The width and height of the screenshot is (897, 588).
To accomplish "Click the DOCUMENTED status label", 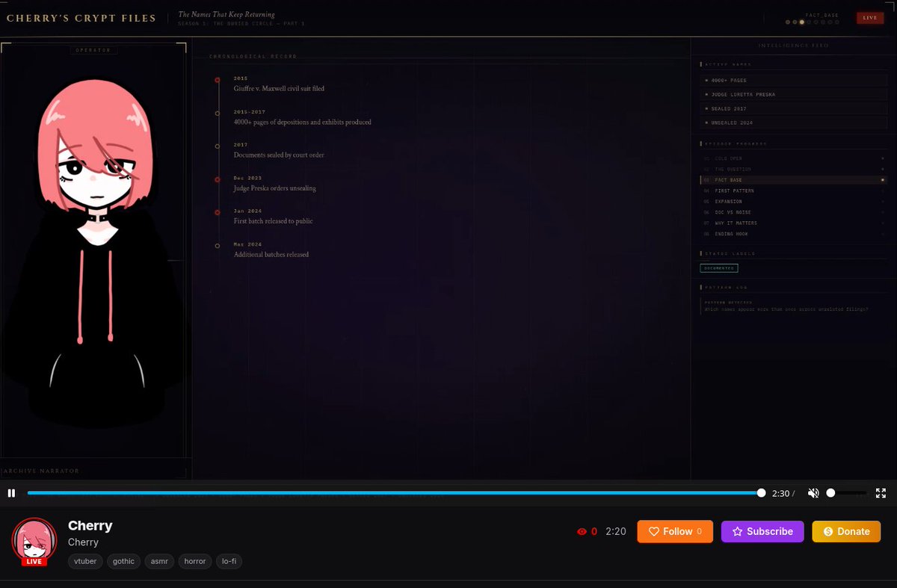I will [x=719, y=268].
